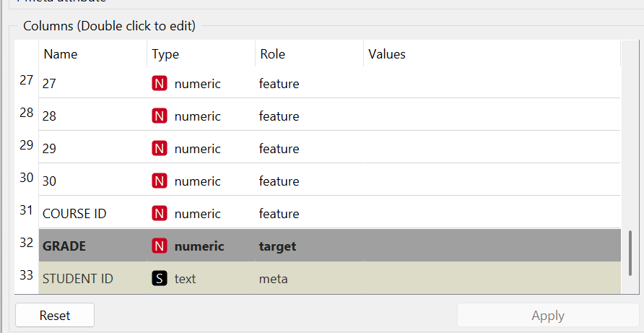
Task: Click the empty Values cell for GRADE
Action: click(492, 246)
